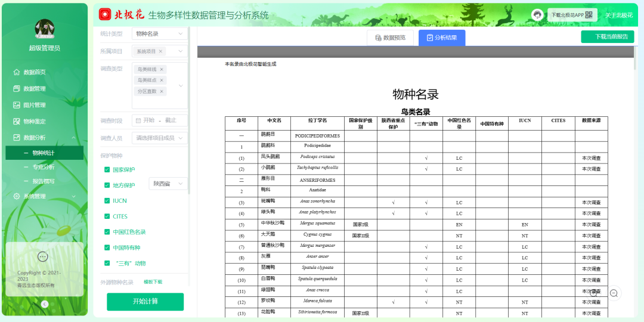Remove the 鸟类样点 tag via its x
The height and width of the screenshot is (322, 644).
point(162,80)
